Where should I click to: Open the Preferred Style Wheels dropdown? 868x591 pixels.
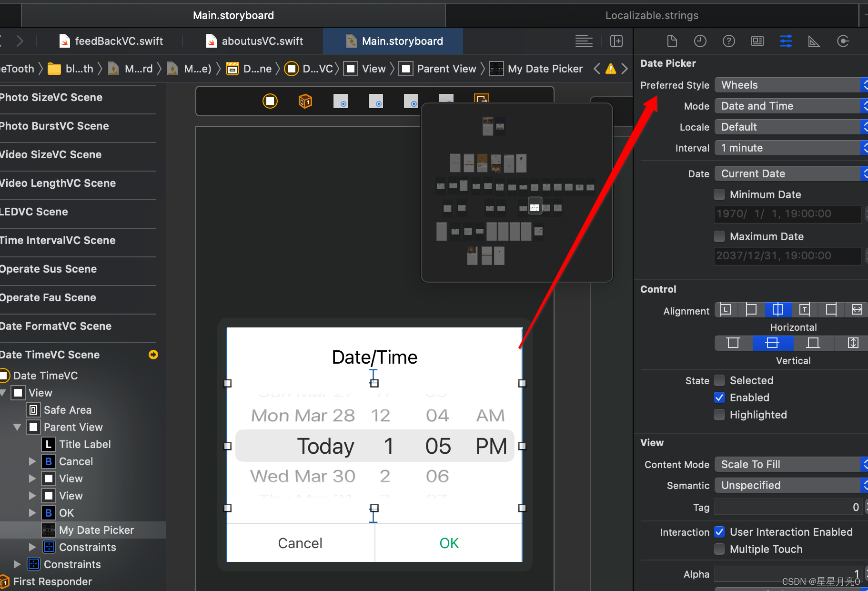(791, 85)
